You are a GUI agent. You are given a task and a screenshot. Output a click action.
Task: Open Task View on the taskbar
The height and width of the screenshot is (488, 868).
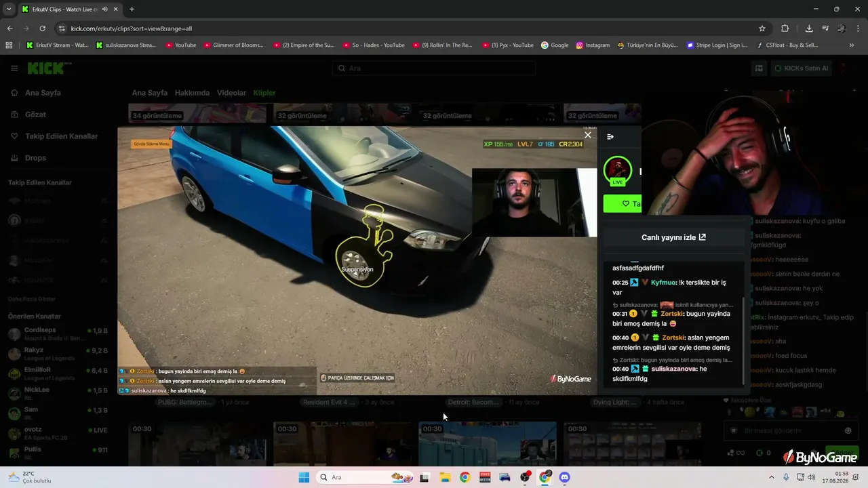(x=425, y=477)
